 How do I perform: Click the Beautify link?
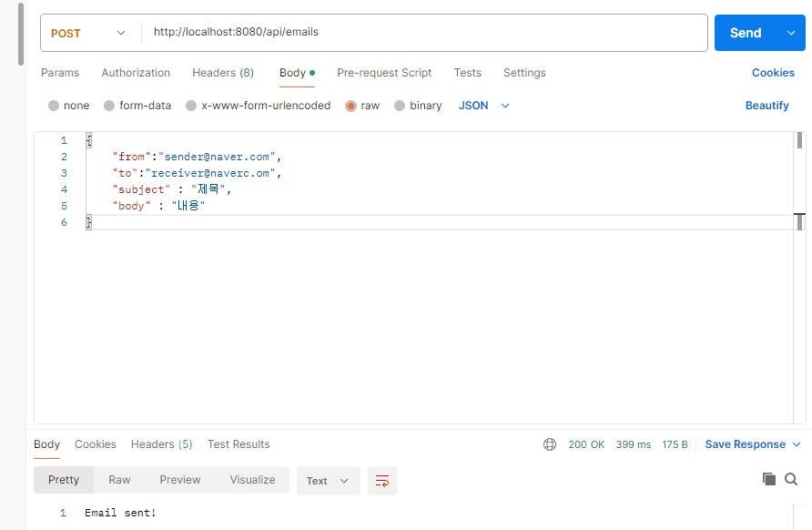coord(766,106)
